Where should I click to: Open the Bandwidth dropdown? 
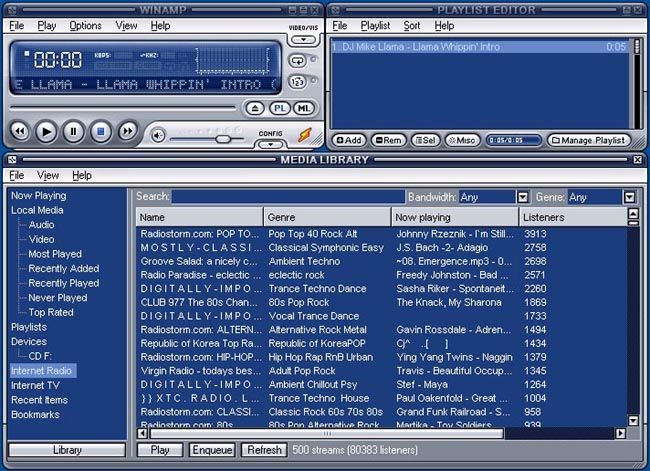coord(523,197)
